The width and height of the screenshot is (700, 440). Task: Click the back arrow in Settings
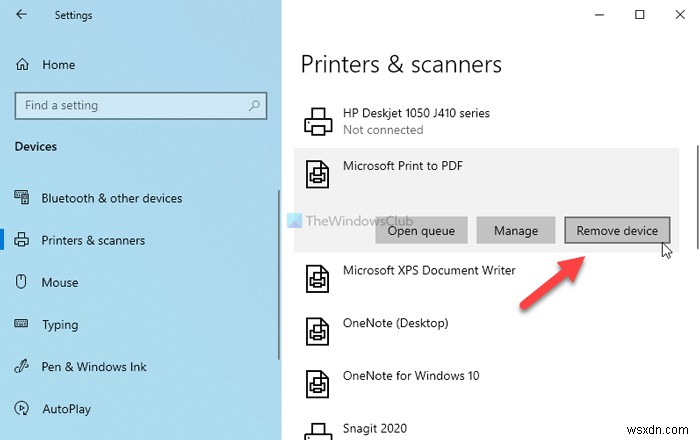[x=21, y=14]
